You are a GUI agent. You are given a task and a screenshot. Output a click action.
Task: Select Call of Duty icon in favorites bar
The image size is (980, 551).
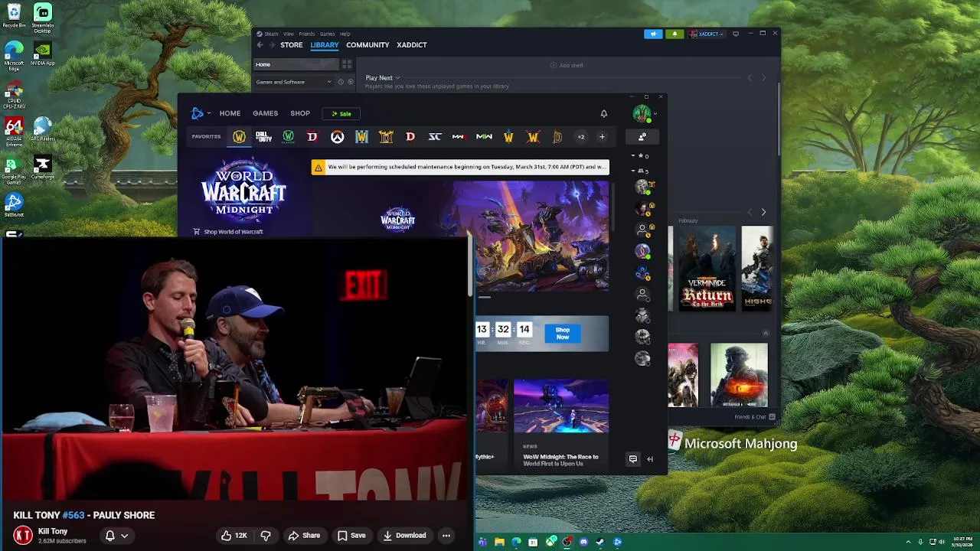[x=263, y=137]
